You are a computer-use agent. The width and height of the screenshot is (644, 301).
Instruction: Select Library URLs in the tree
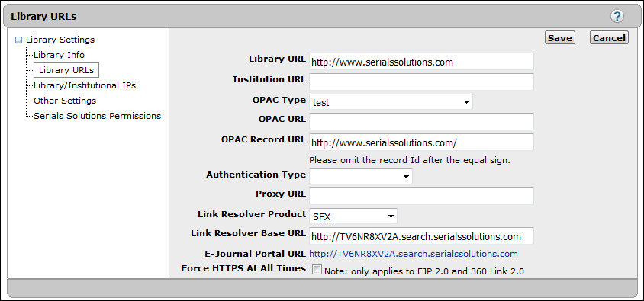(66, 69)
